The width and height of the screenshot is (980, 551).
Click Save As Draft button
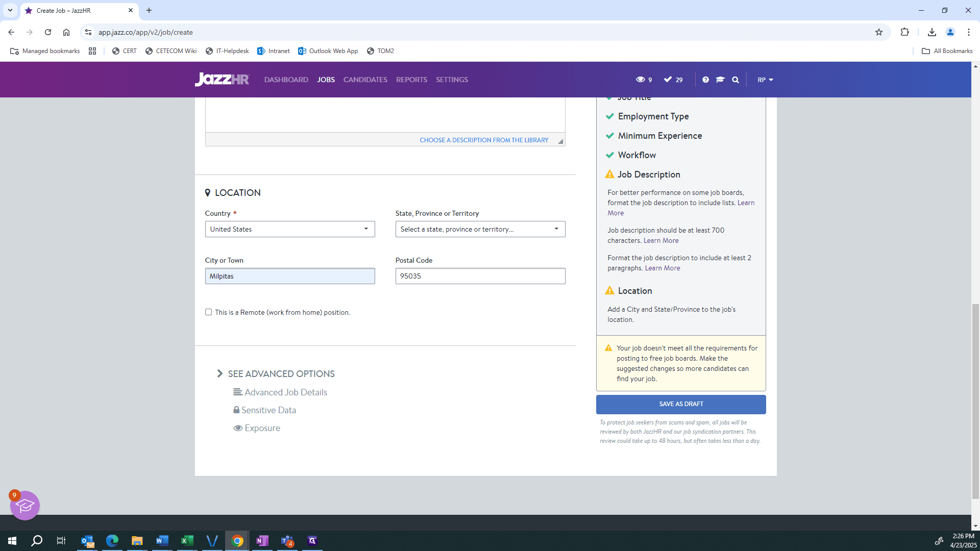(x=681, y=404)
